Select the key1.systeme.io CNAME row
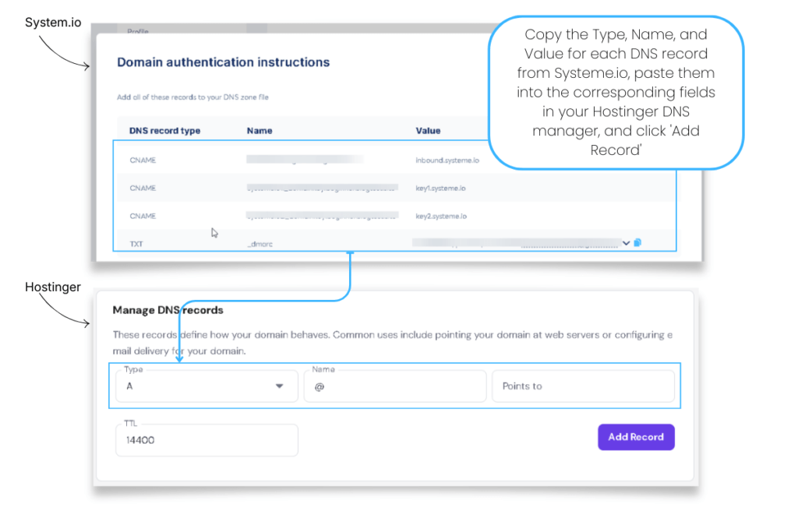 [x=312, y=188]
